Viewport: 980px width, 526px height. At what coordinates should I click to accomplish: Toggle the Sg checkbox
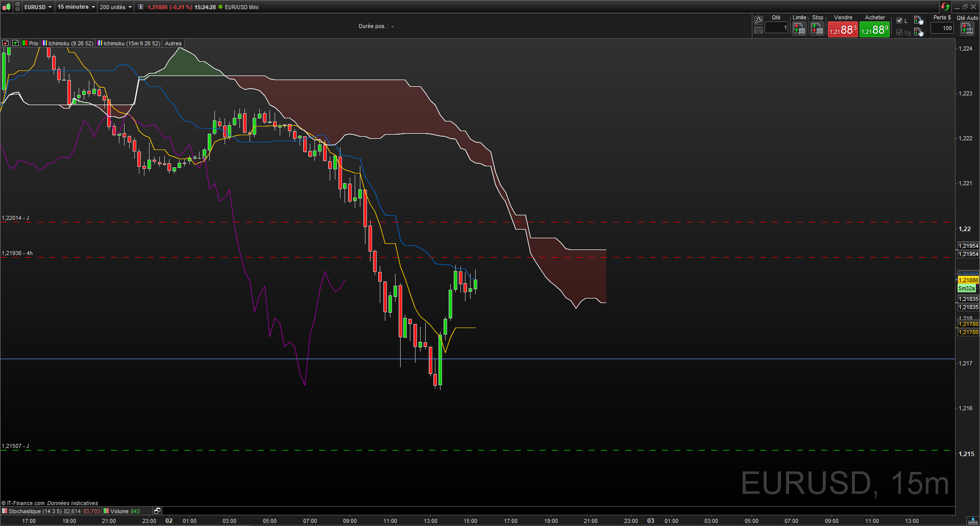click(899, 32)
